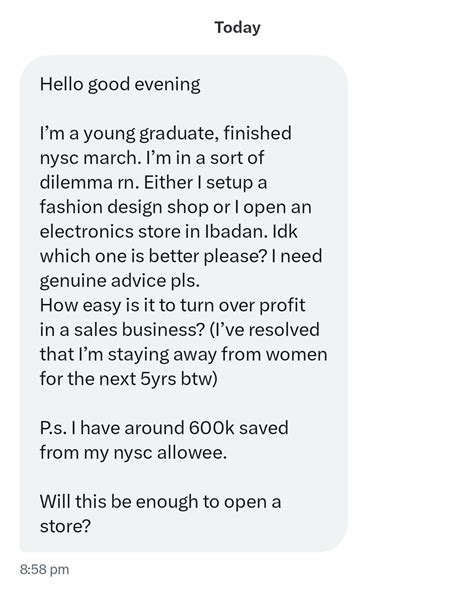The image size is (474, 607).
Task: Click the "electronics store in Ibadan" line
Action: (168, 231)
